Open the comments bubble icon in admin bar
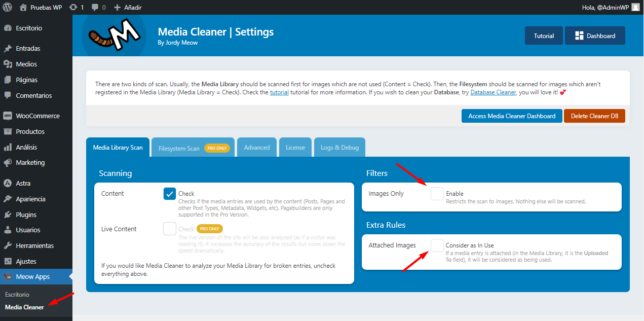Image resolution: width=644 pixels, height=321 pixels. [x=95, y=8]
